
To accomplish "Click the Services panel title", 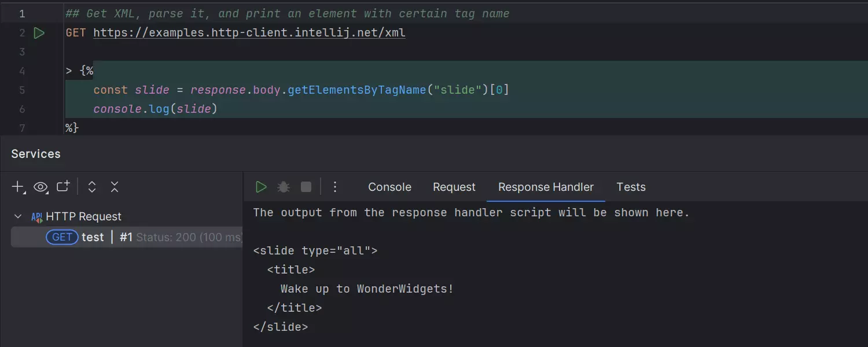I will pyautogui.click(x=36, y=154).
